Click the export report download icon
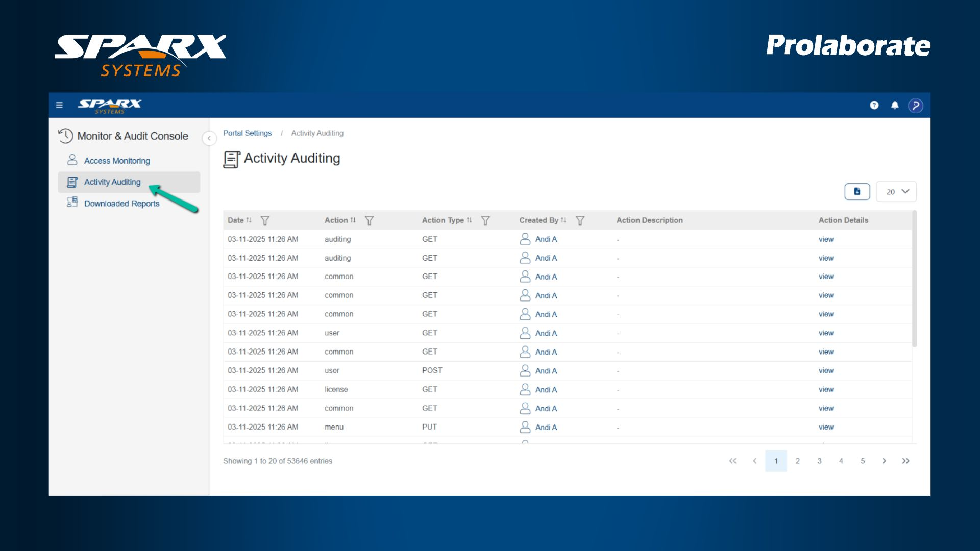This screenshot has height=551, width=980. click(857, 191)
